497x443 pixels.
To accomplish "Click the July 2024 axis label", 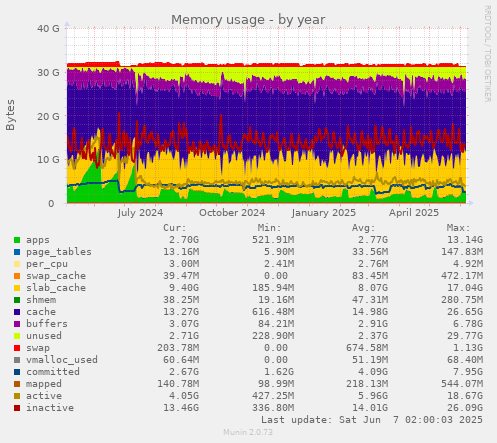I will coord(140,213).
